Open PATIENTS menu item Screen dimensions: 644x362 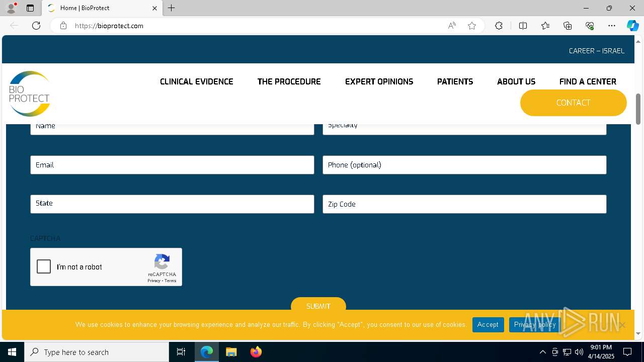(x=455, y=81)
